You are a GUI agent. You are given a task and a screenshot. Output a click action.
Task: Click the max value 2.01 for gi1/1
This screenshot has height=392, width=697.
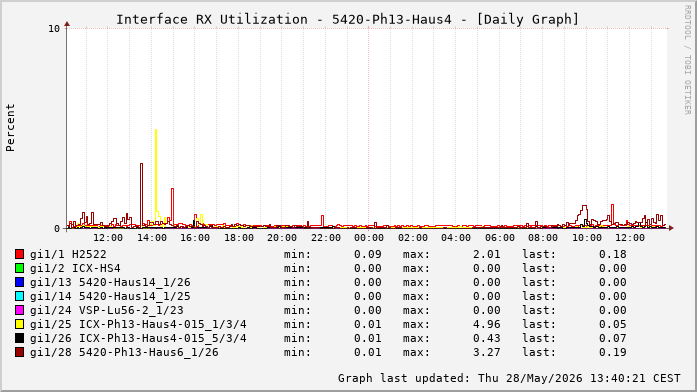[x=487, y=254]
